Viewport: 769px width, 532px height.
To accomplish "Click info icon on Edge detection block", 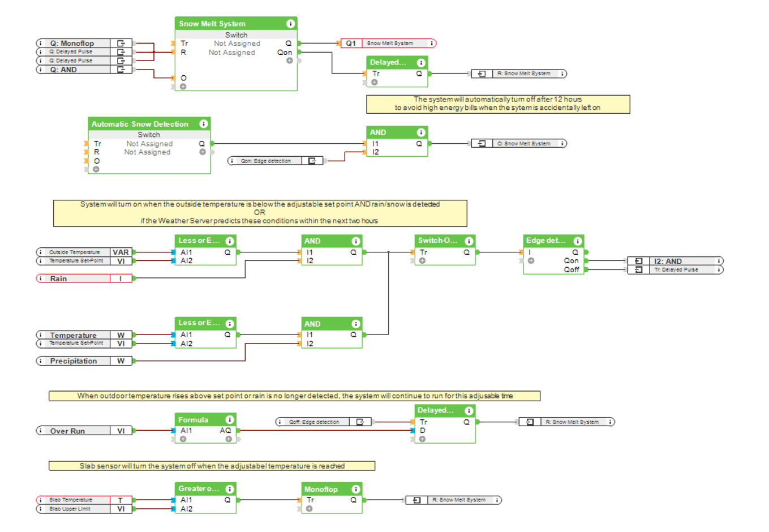I will coord(577,241).
